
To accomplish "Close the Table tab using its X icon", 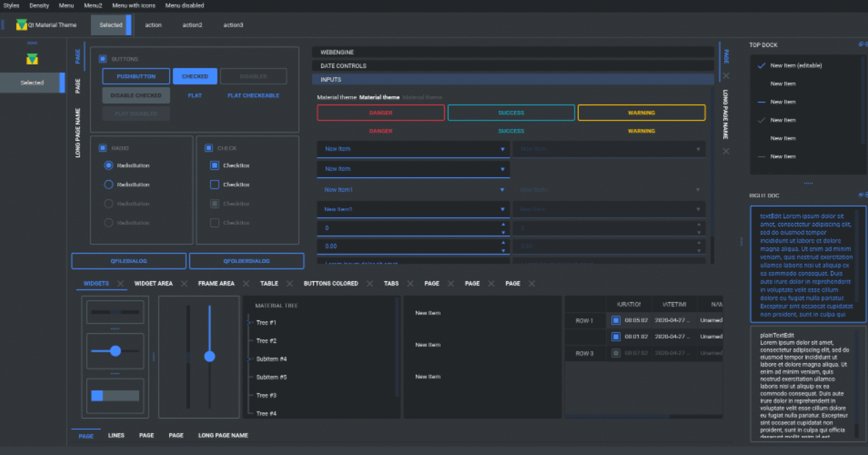I will (289, 284).
